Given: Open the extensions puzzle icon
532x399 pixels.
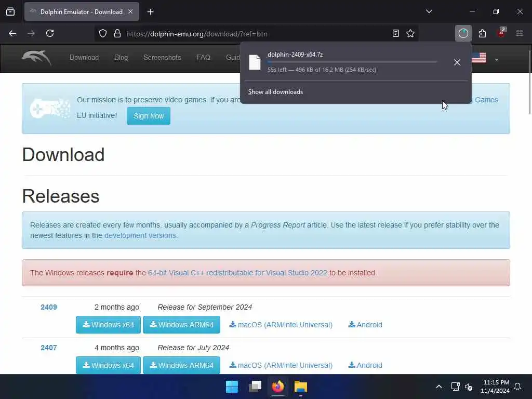Looking at the screenshot, I should coord(482,33).
